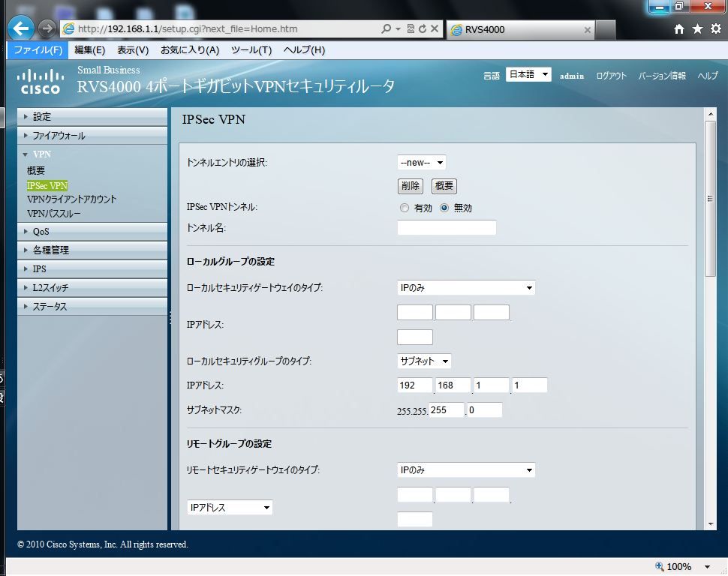The height and width of the screenshot is (576, 728).
Task: Close the RVS4000 tab
Action: coord(588,30)
